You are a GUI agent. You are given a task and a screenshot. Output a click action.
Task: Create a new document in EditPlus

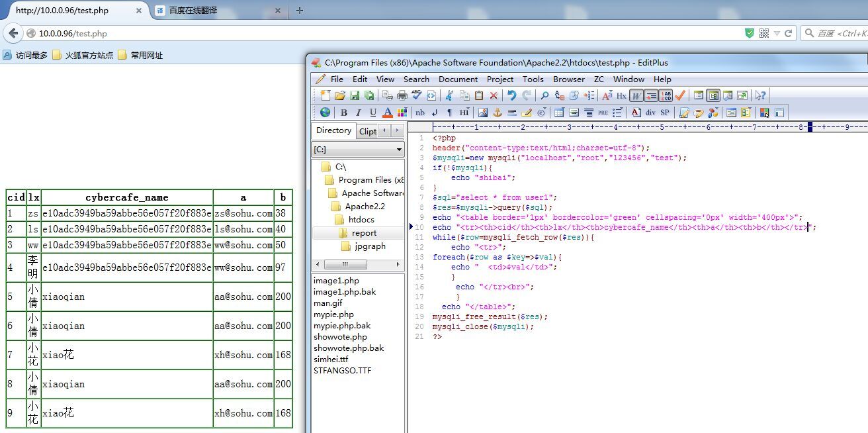pos(325,95)
